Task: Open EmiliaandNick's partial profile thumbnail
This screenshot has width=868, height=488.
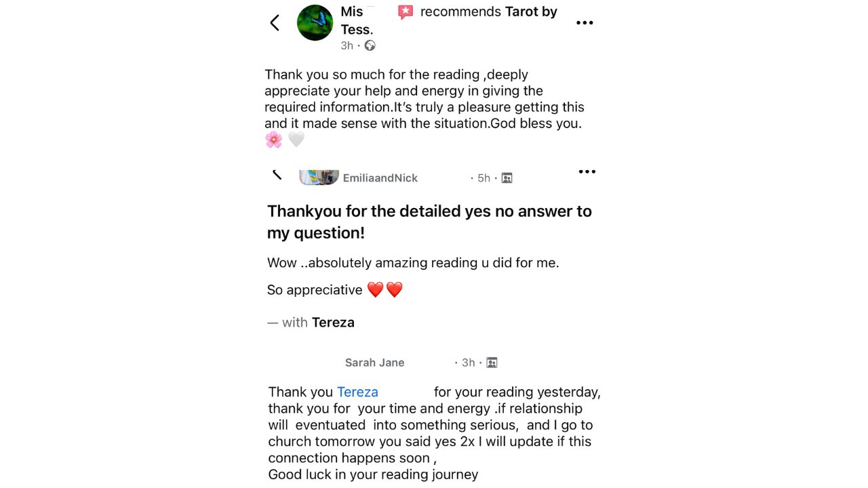Action: pos(319,178)
